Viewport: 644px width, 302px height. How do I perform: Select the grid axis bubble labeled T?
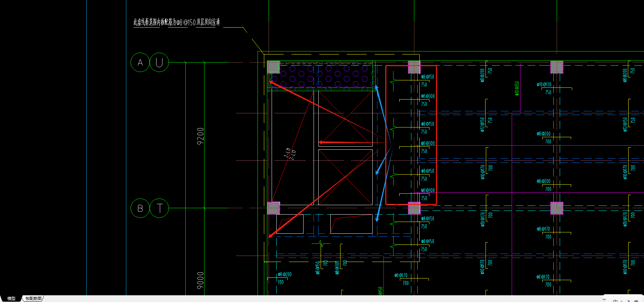[x=159, y=208]
